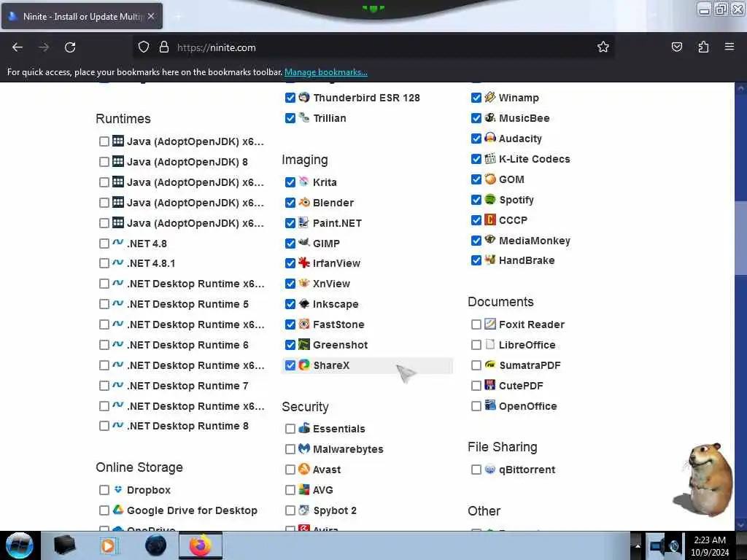Click the Winamp icon
The width and height of the screenshot is (747, 560).
tap(490, 97)
